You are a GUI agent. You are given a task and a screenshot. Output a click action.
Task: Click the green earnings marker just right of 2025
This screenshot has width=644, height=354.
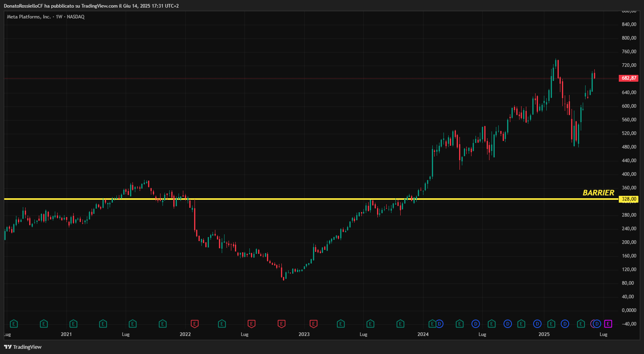(x=551, y=324)
